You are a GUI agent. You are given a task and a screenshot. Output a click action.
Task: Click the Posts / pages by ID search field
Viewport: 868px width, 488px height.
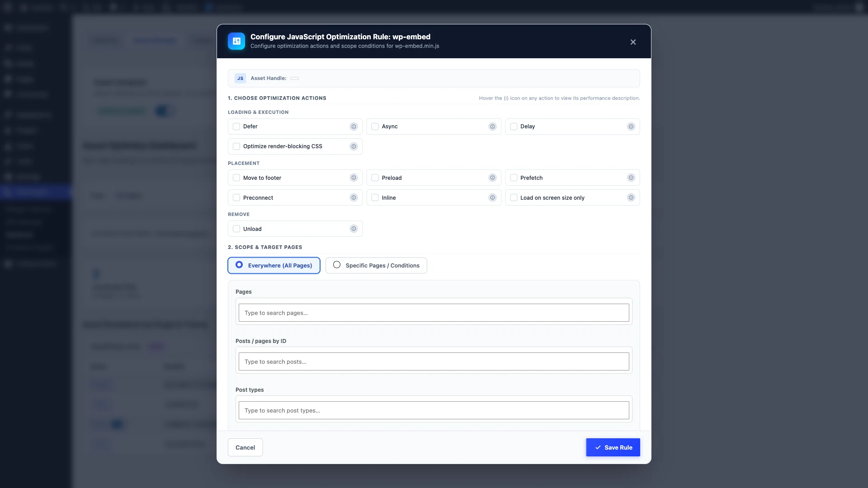coord(434,361)
